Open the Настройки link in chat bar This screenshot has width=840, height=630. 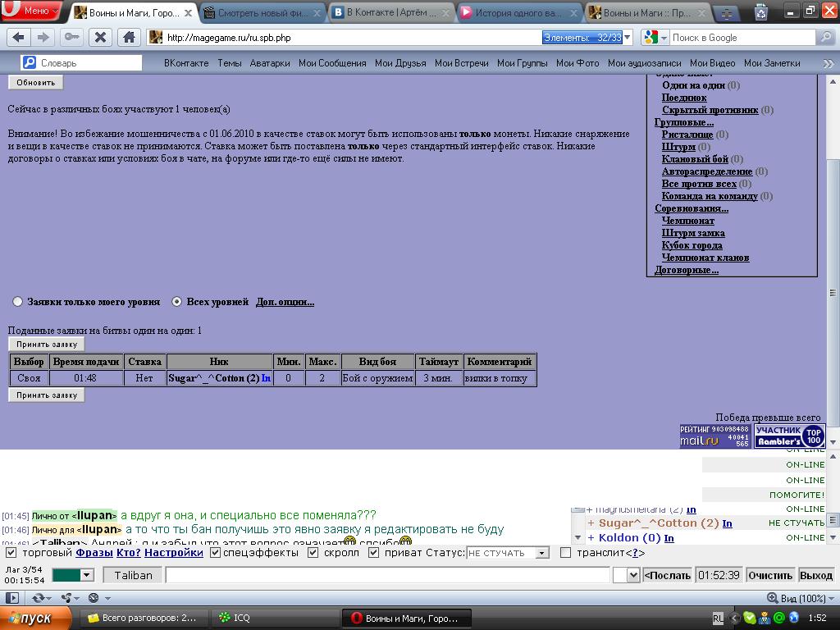[x=174, y=552]
